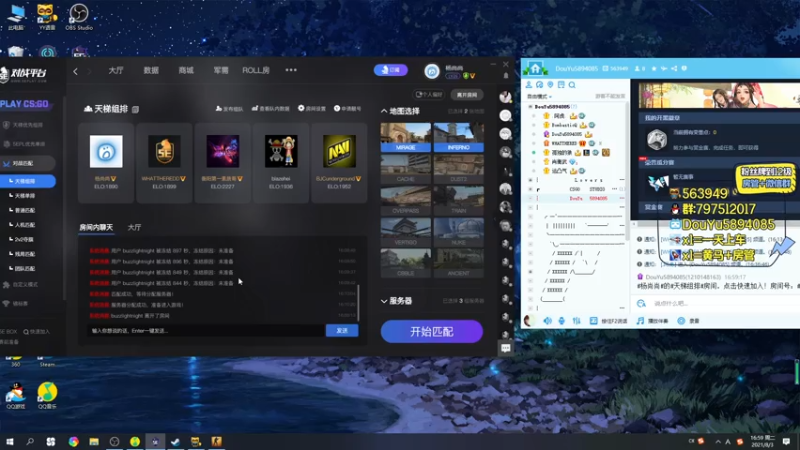Select 人机匹配 in the sidebar
The width and height of the screenshot is (800, 450).
click(x=24, y=225)
